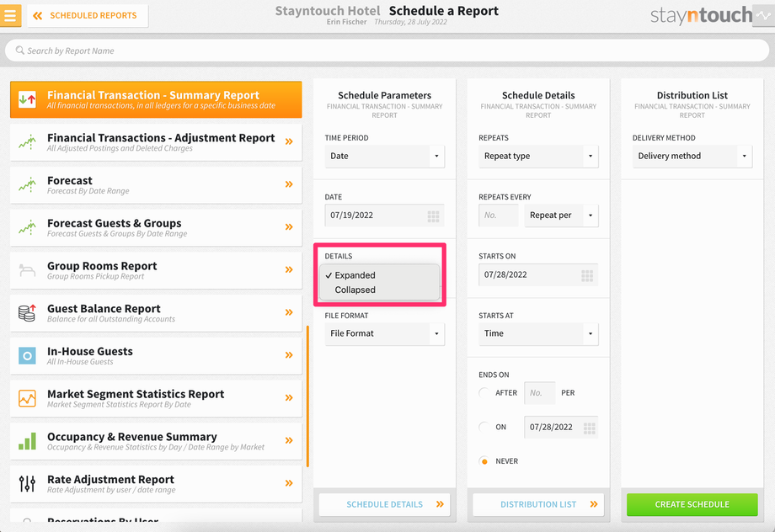This screenshot has height=532, width=775.
Task: Open calendar icon in Date field
Action: [x=433, y=215]
